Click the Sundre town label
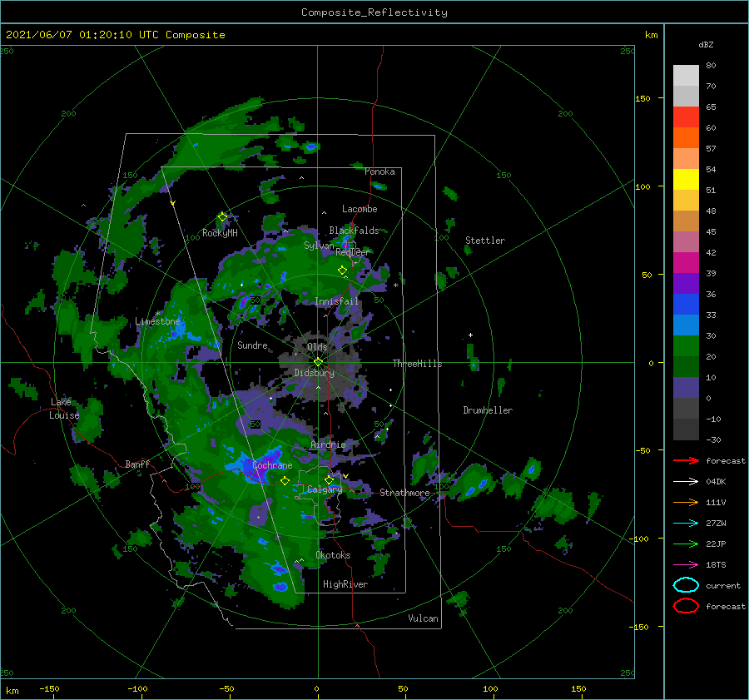Image resolution: width=749 pixels, height=700 pixels. [252, 345]
